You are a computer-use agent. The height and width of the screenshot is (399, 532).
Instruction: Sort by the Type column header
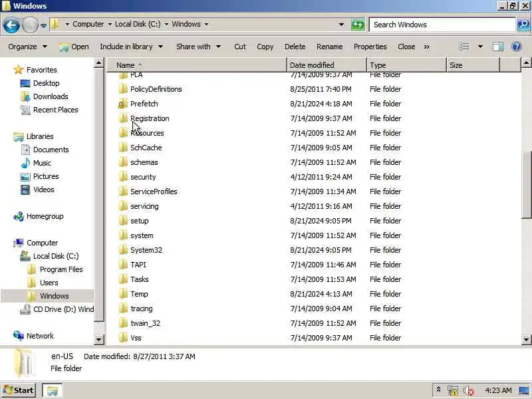pyautogui.click(x=406, y=65)
